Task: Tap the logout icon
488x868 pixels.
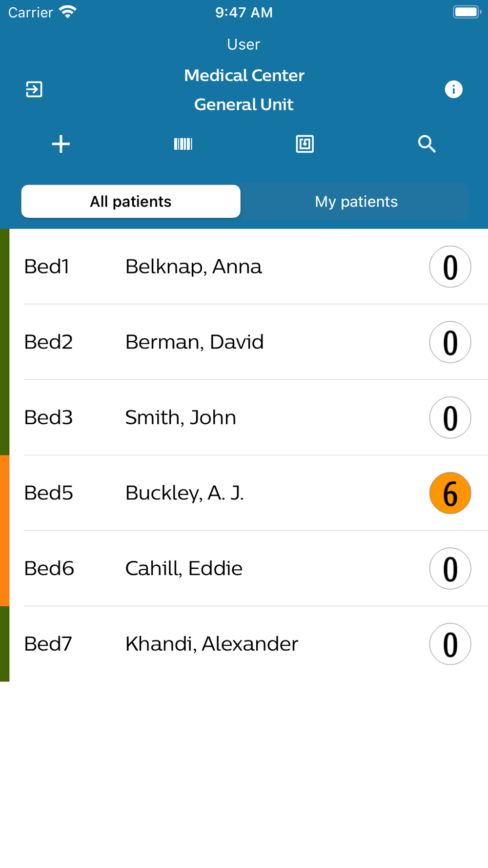Action: click(x=34, y=89)
